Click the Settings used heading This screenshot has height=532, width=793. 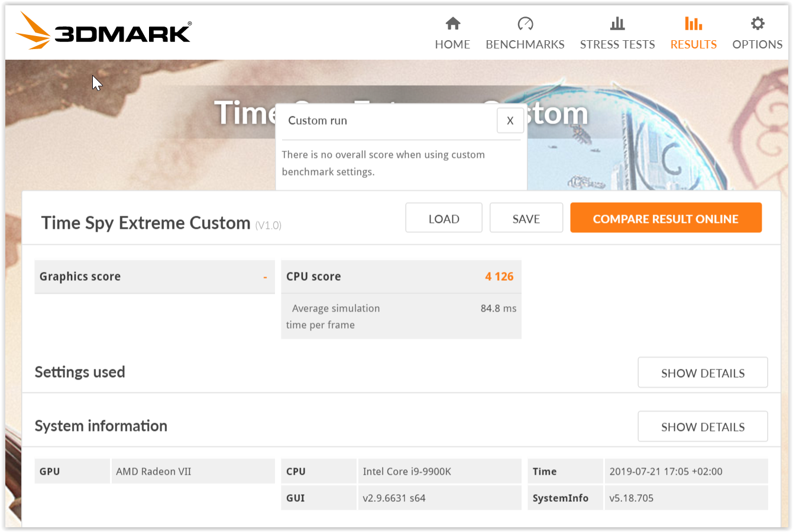tap(80, 372)
